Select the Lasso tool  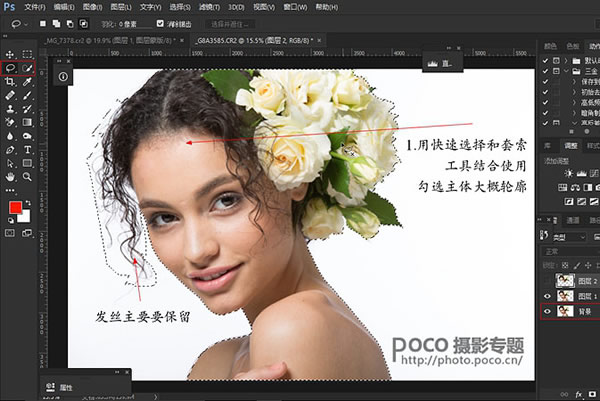click(x=10, y=68)
